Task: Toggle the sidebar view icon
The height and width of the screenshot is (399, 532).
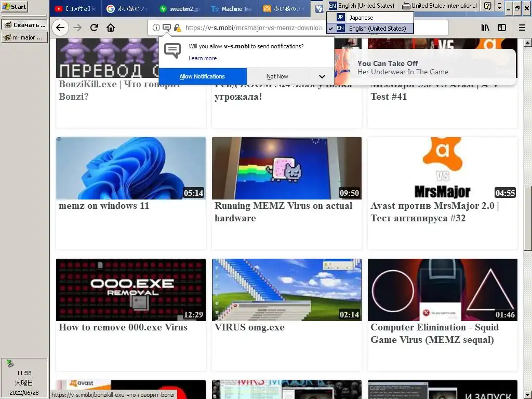Action: click(502, 28)
